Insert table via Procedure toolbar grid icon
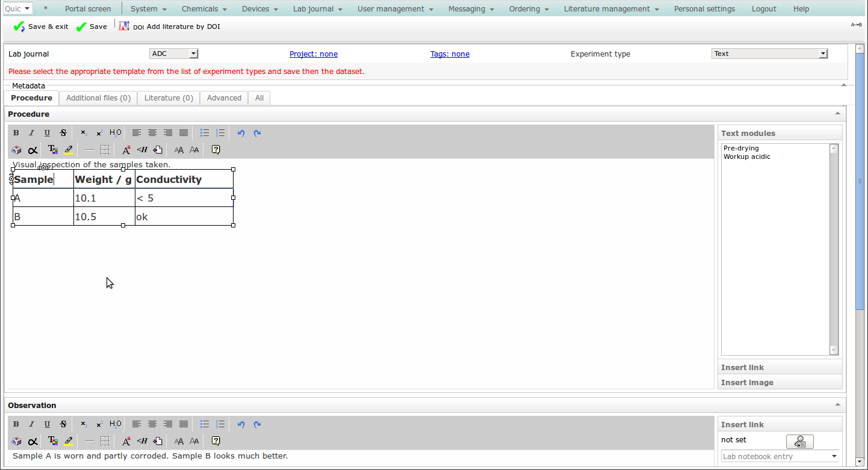The height and width of the screenshot is (470, 868). point(105,150)
